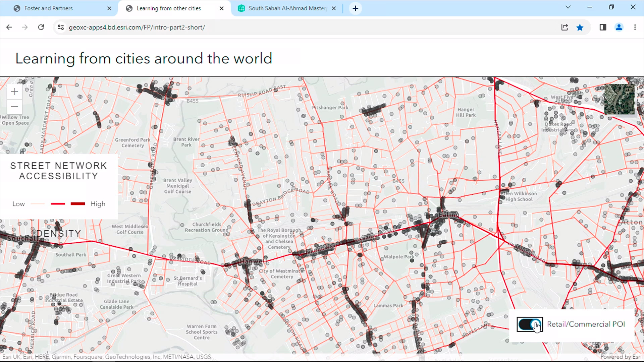The width and height of the screenshot is (644, 362).
Task: Click the Powered by Esri link
Action: 621,357
